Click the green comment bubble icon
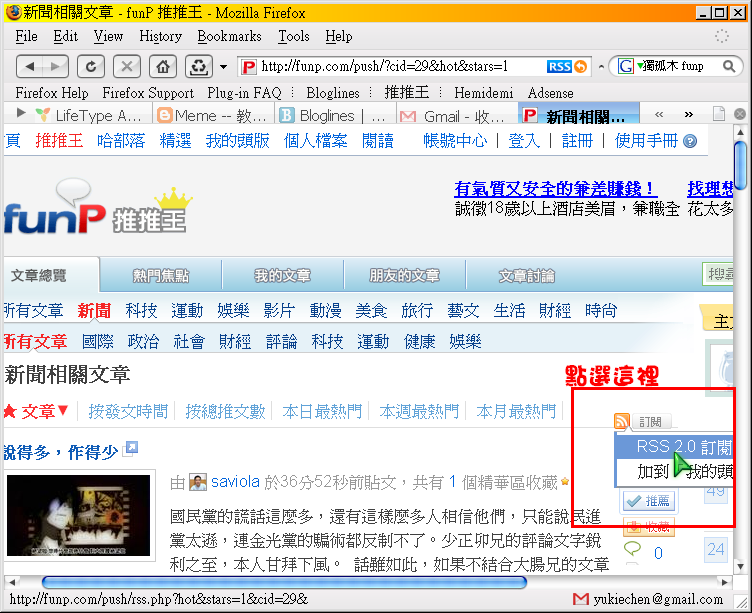 click(633, 548)
